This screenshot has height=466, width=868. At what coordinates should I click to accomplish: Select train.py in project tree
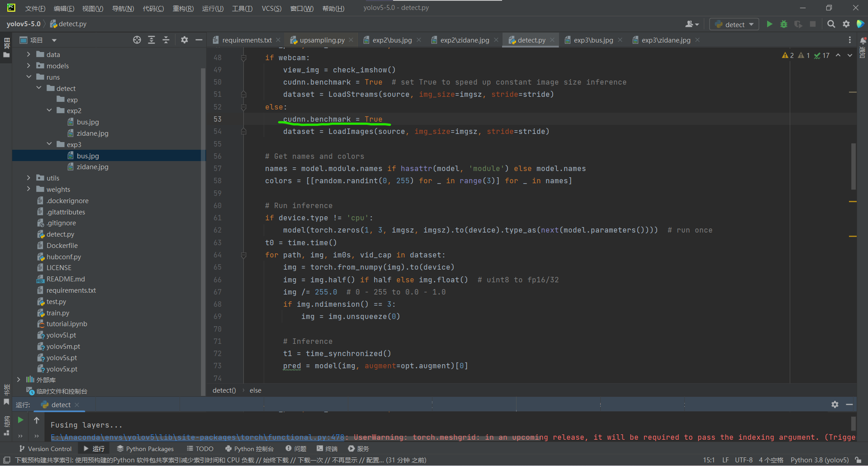coord(58,313)
